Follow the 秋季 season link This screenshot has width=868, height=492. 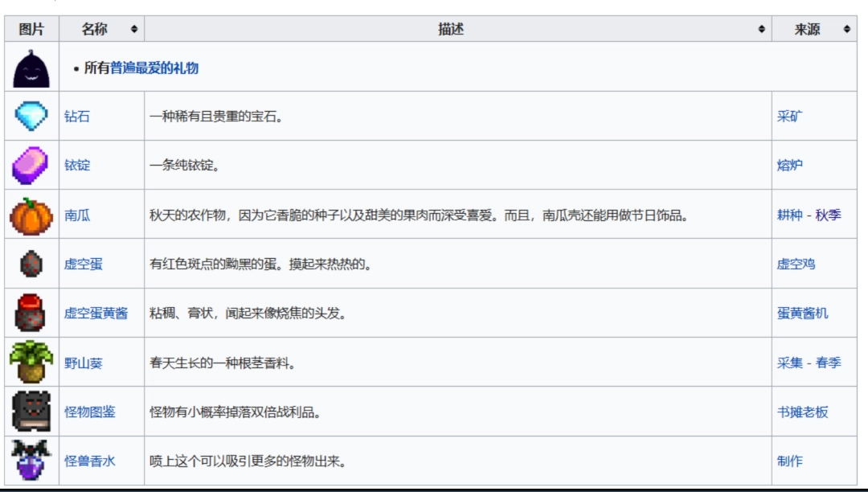[x=828, y=215]
